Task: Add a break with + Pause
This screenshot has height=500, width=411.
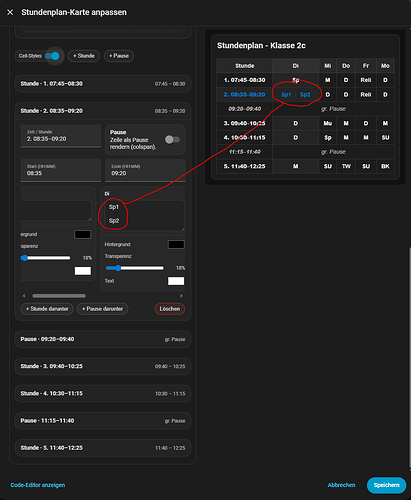Action: (x=119, y=56)
